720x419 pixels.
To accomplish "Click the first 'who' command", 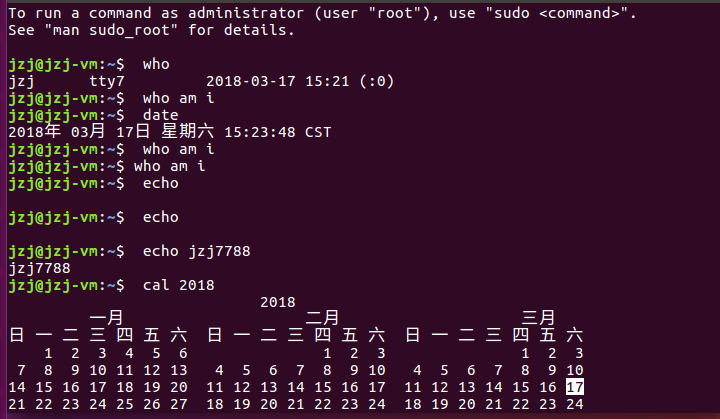I will tap(156, 64).
